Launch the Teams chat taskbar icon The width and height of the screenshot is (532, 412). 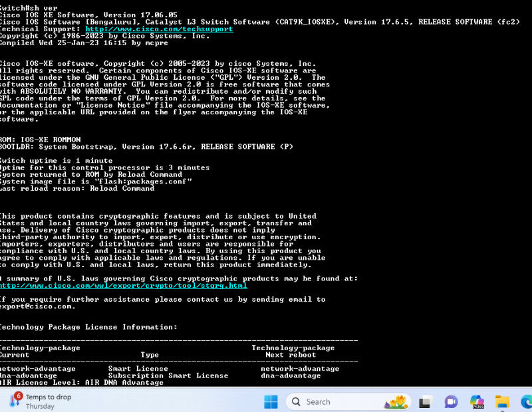(452, 402)
